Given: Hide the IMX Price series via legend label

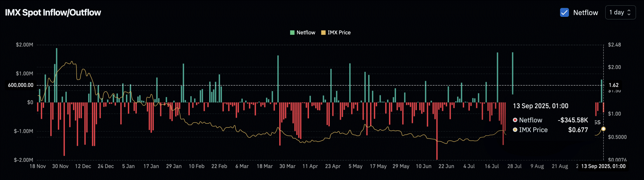Looking at the screenshot, I should pos(339,32).
